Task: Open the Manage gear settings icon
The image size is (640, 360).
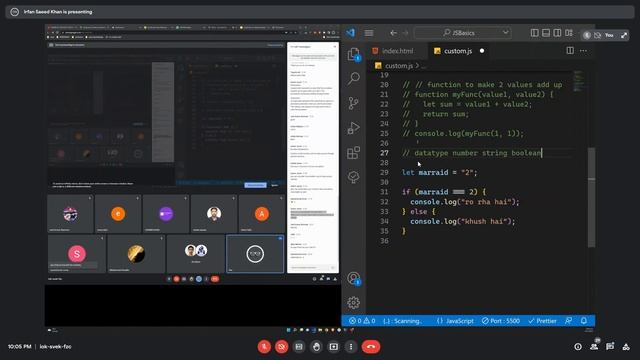Action: pyautogui.click(x=353, y=302)
